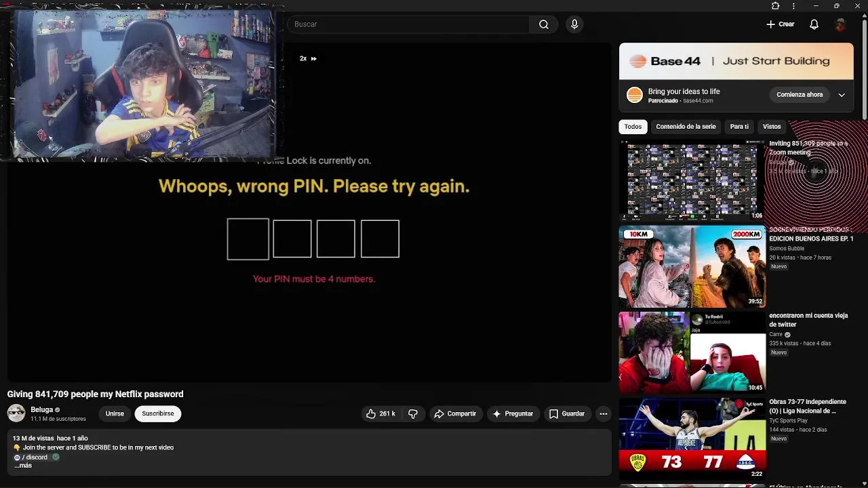
Task: Open the Buenos Aires 39:52 video thumbnail
Action: coord(692,266)
